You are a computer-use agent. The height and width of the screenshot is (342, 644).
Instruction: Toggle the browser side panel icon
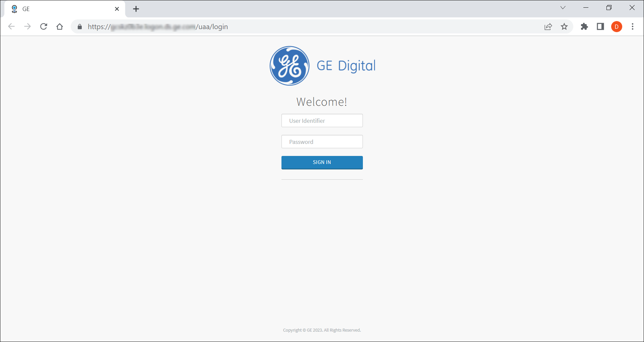point(600,27)
